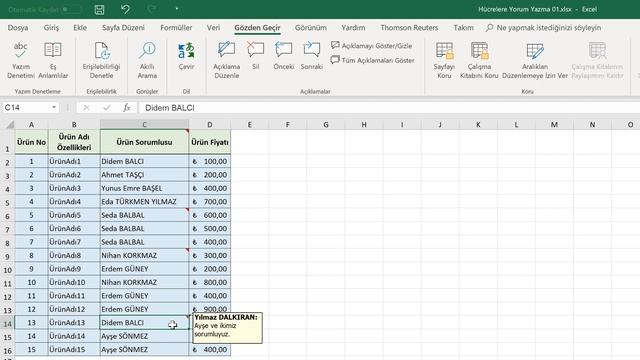Select column D header
This screenshot has width=640, height=360.
coord(210,124)
